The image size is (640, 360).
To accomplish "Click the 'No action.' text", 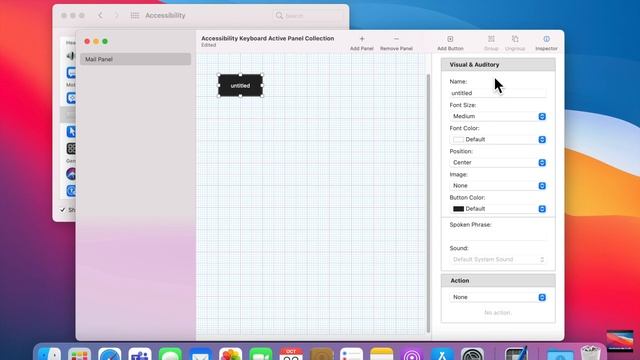I will click(498, 312).
